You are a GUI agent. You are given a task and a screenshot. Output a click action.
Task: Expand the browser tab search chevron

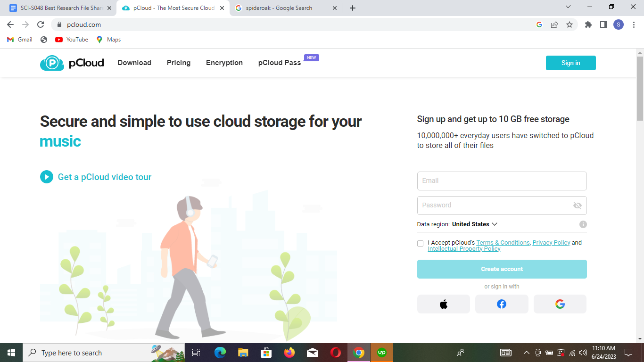[x=568, y=8]
